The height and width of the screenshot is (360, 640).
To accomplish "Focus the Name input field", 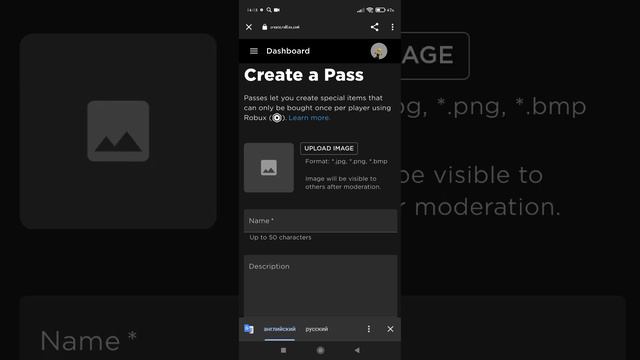I will 320,221.
